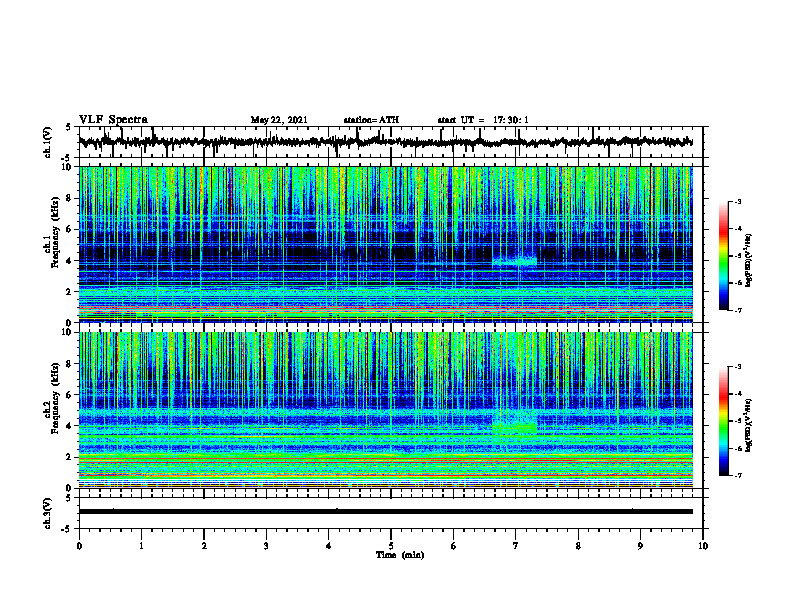Click the ch.1 voltage waveform trace
The width and height of the screenshot is (792, 612).
click(x=385, y=142)
